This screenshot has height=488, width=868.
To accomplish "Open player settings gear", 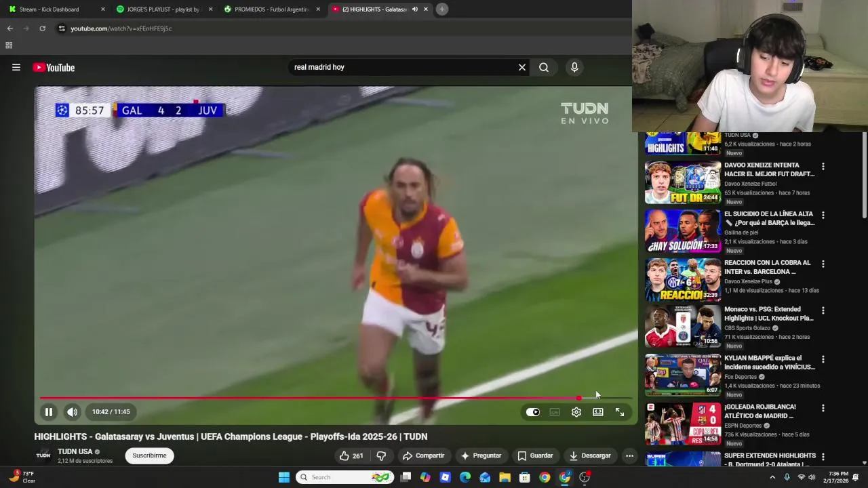I will click(576, 412).
